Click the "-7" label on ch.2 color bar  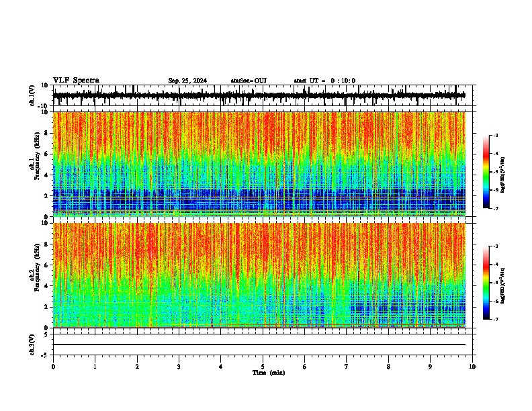point(495,320)
